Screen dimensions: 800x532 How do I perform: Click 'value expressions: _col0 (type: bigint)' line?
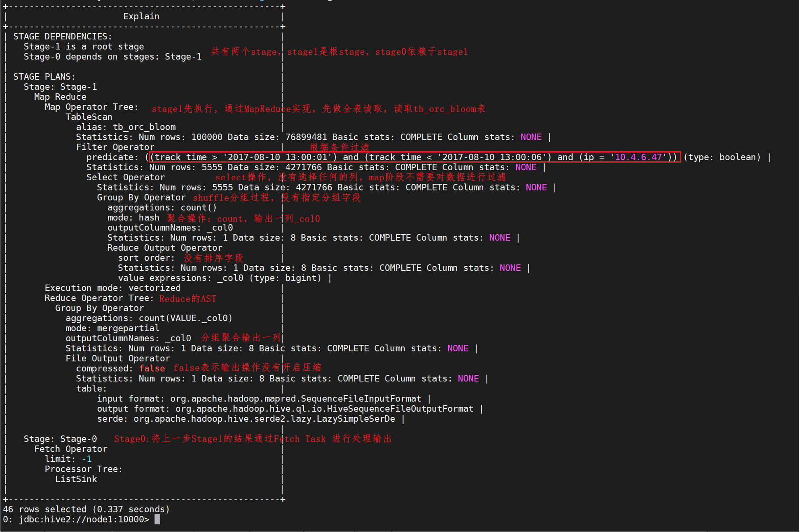220,278
